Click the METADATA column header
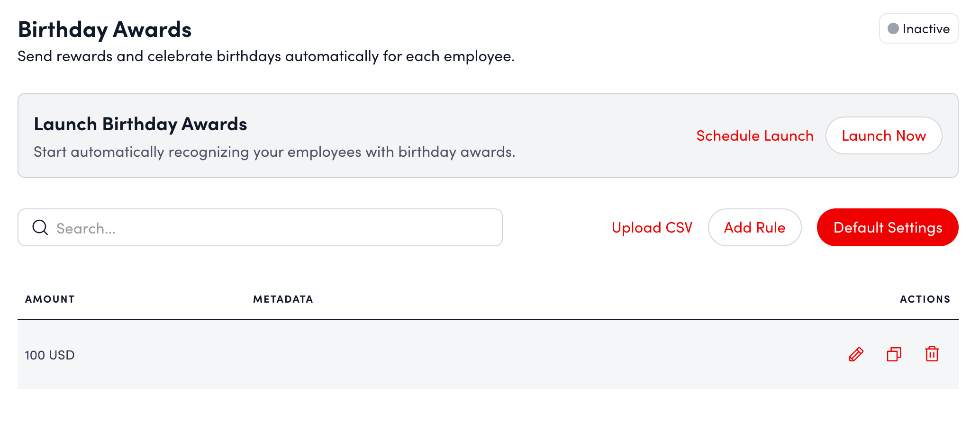980x431 pixels. tap(283, 299)
